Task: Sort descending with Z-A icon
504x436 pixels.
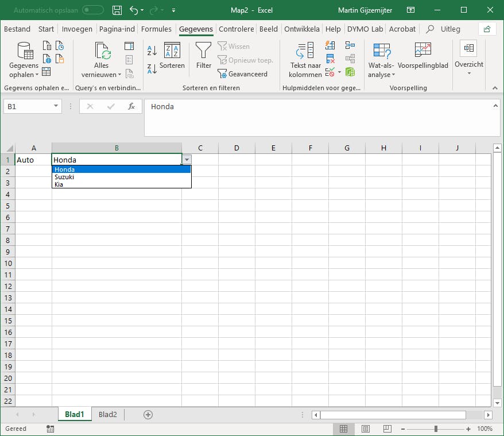Action: click(152, 68)
